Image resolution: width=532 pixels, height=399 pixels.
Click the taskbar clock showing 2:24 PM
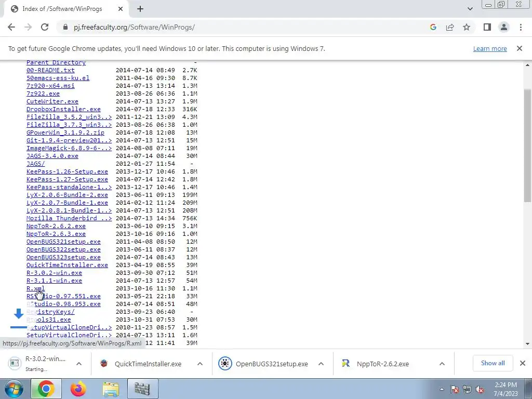pos(506,389)
